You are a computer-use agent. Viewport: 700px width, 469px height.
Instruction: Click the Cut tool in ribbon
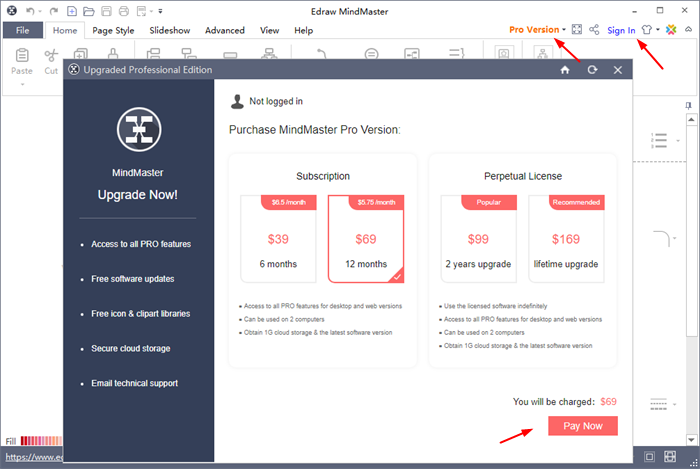pyautogui.click(x=51, y=62)
